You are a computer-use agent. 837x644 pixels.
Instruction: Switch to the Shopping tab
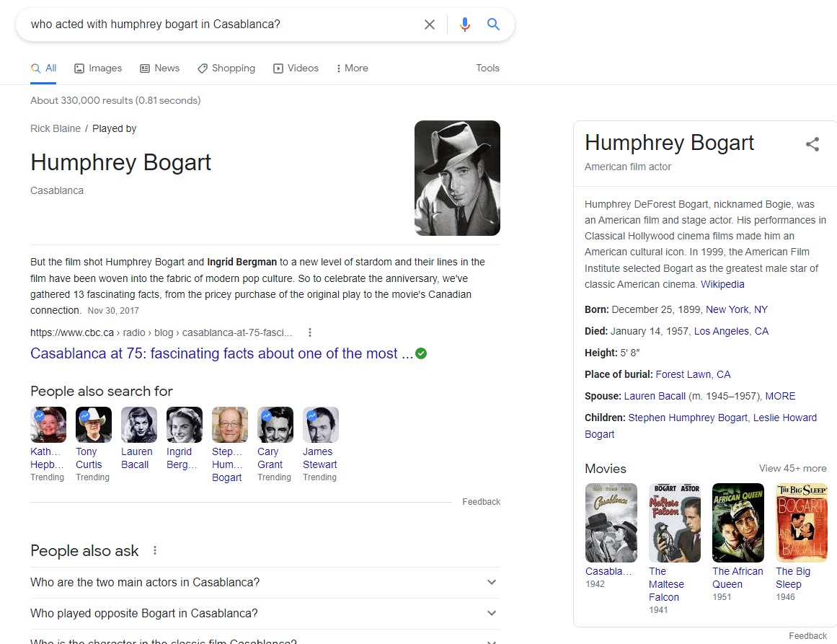[x=226, y=69]
